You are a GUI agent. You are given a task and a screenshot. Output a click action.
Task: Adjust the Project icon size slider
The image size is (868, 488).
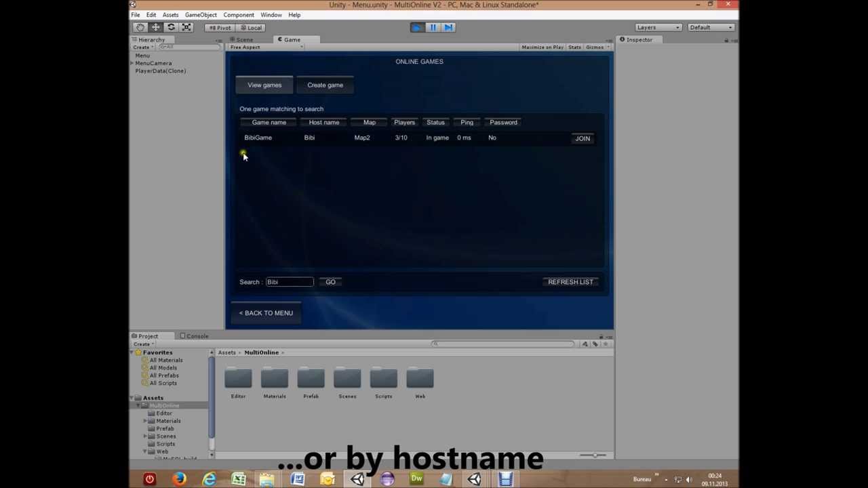(593, 455)
